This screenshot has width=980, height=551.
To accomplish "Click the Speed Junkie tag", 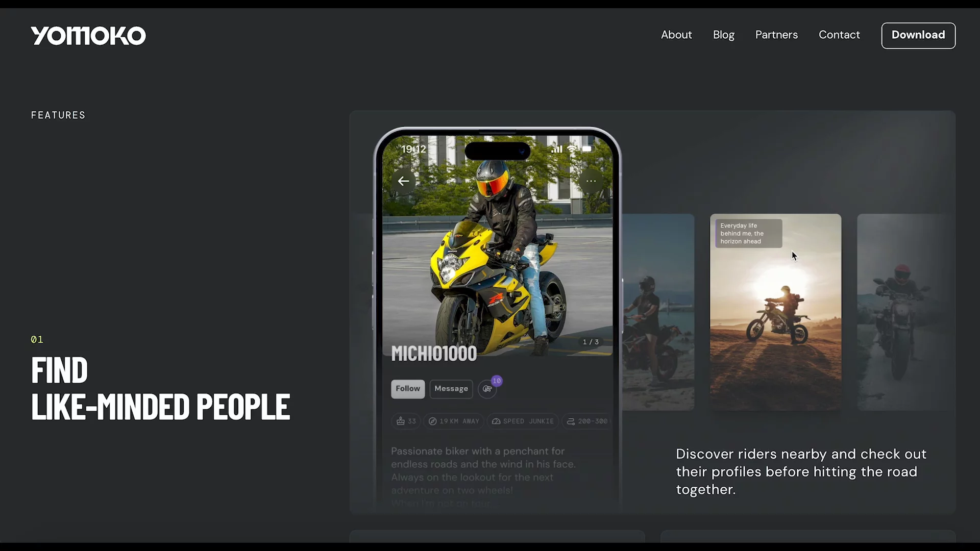I will [523, 421].
